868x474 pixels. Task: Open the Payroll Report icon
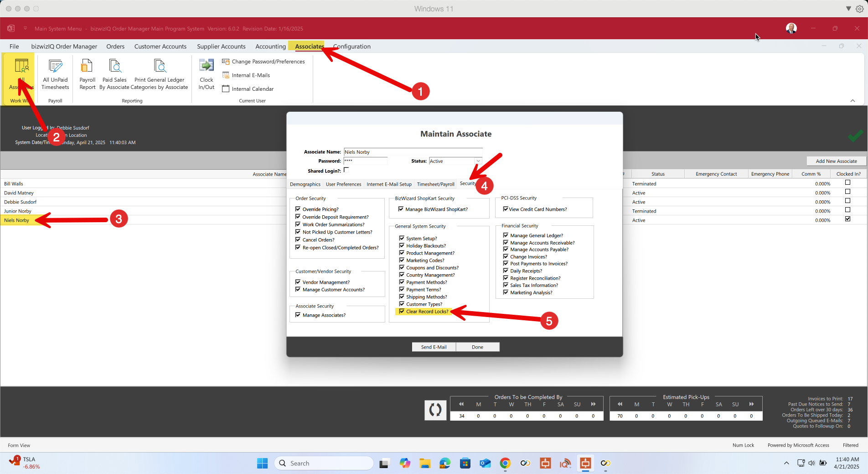[87, 74]
